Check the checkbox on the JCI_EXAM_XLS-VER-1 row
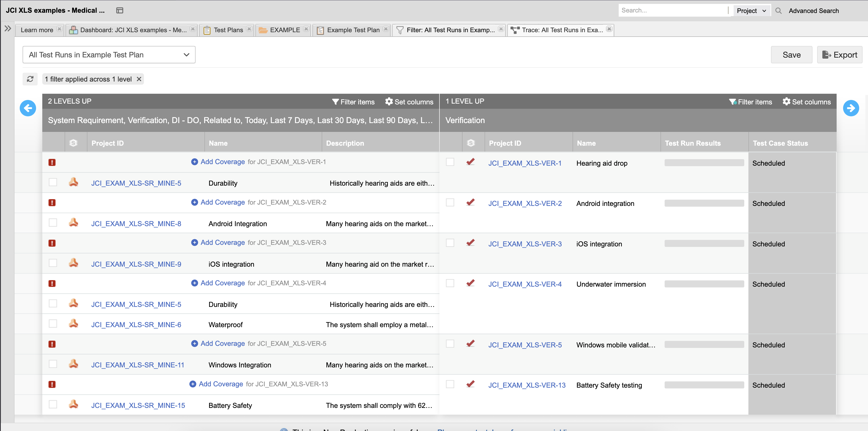868x431 pixels. coord(450,162)
